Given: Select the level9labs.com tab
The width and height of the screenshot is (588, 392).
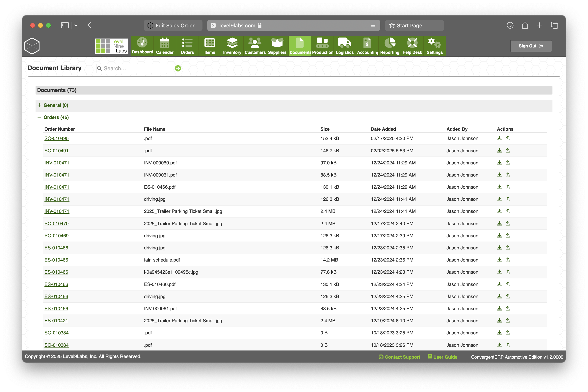Looking at the screenshot, I should click(294, 25).
